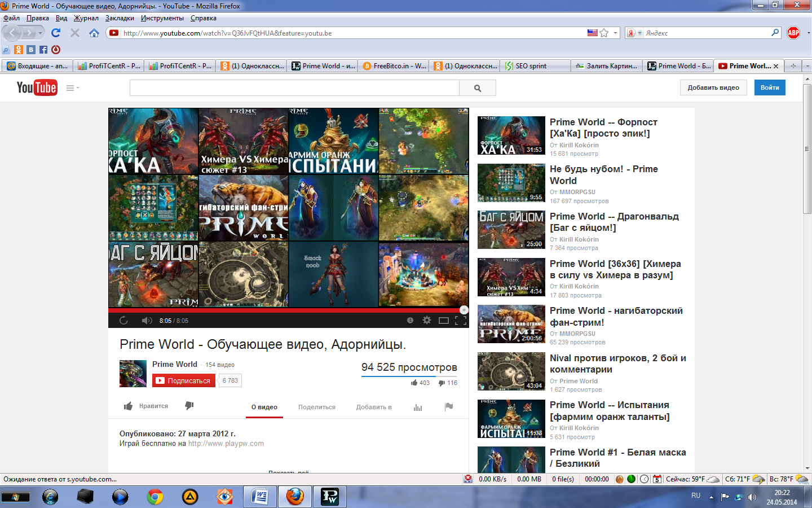Click the bookmark star in address bar
The width and height of the screenshot is (812, 508).
click(x=604, y=33)
